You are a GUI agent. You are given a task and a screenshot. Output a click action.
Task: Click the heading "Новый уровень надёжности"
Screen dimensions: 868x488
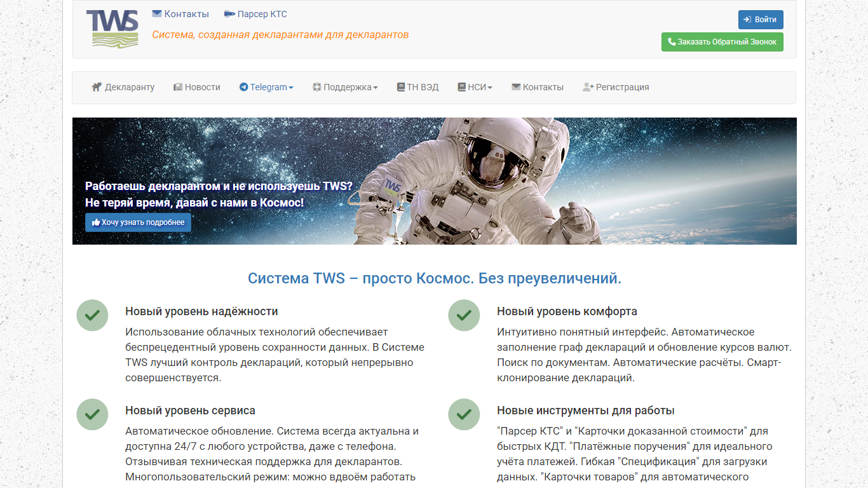[201, 311]
